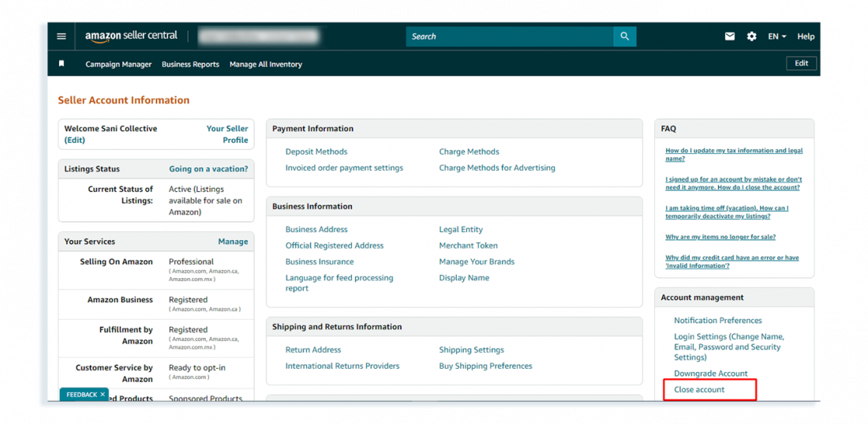Click the Ready to opt-in status text
Screen dimensions: 868x424
(197, 367)
